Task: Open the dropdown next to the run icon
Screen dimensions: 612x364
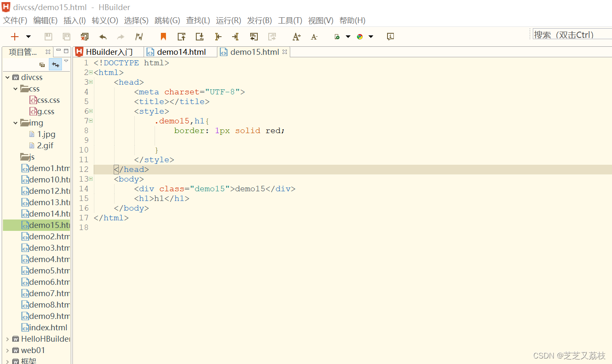Action: point(348,37)
